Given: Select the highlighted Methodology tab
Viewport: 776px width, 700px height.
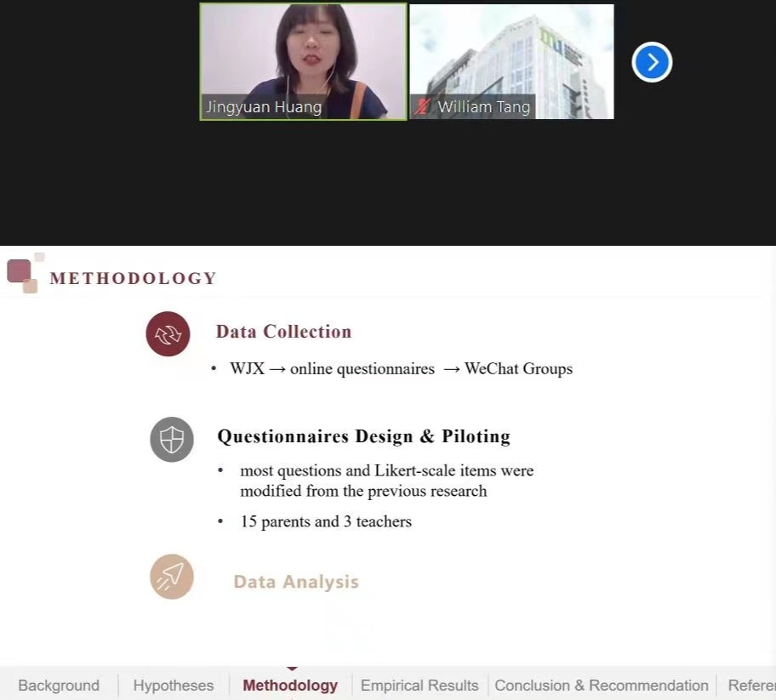Looking at the screenshot, I should 290,686.
